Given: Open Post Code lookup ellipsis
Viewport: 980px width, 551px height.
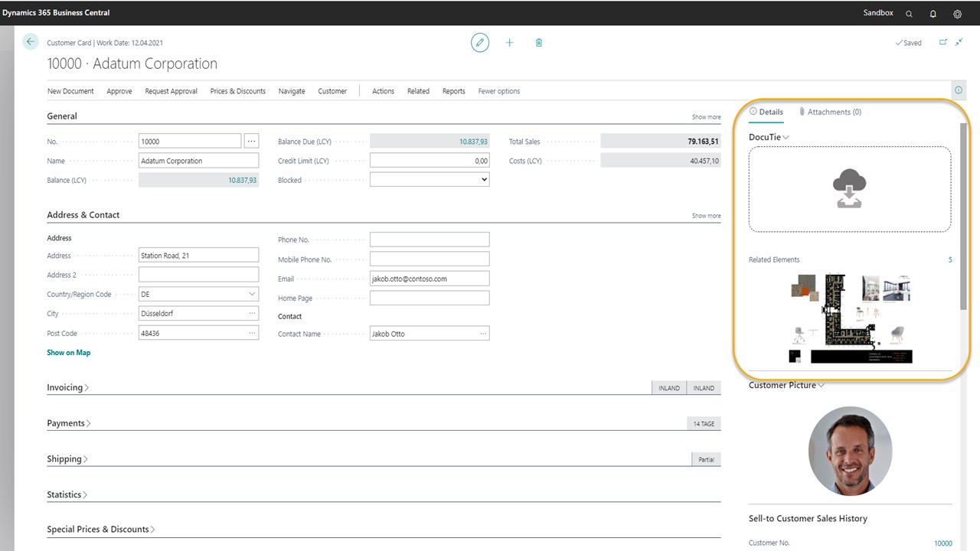Looking at the screenshot, I should point(252,333).
